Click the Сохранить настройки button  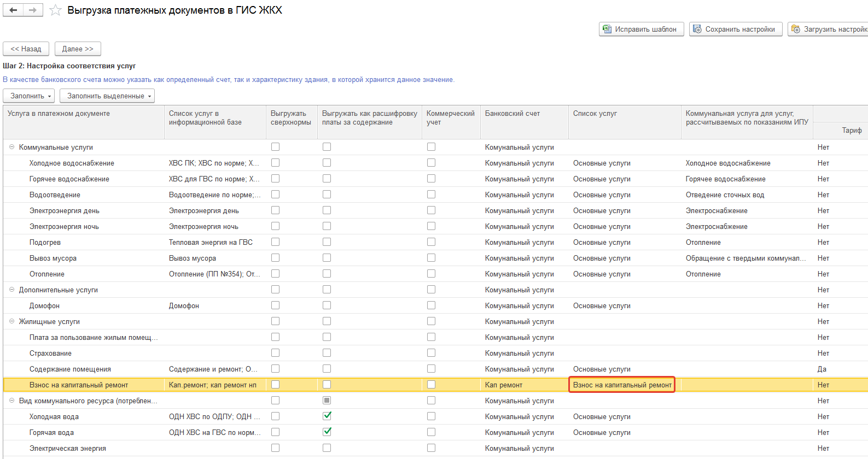pyautogui.click(x=735, y=29)
